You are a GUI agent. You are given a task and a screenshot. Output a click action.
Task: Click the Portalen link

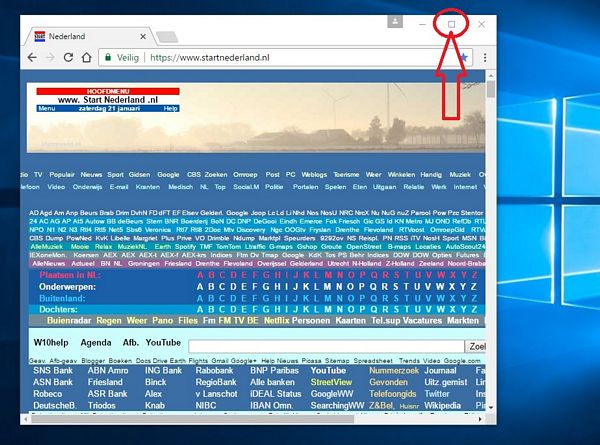305,187
